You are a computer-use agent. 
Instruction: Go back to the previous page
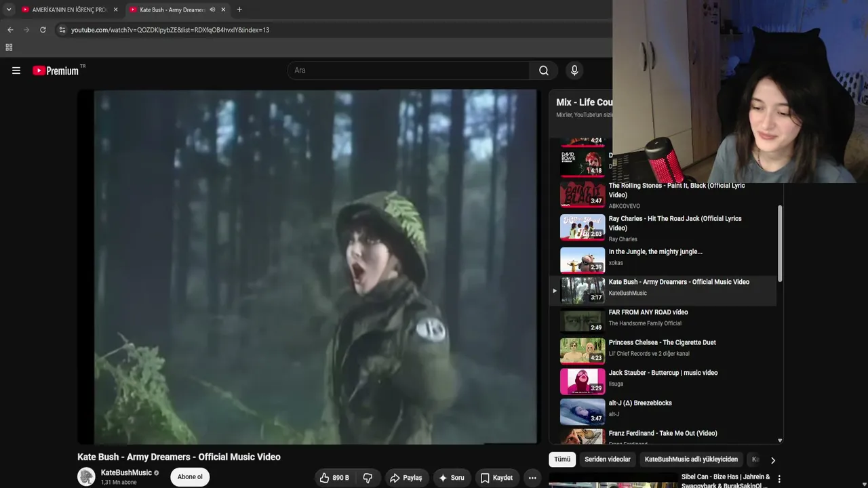10,30
